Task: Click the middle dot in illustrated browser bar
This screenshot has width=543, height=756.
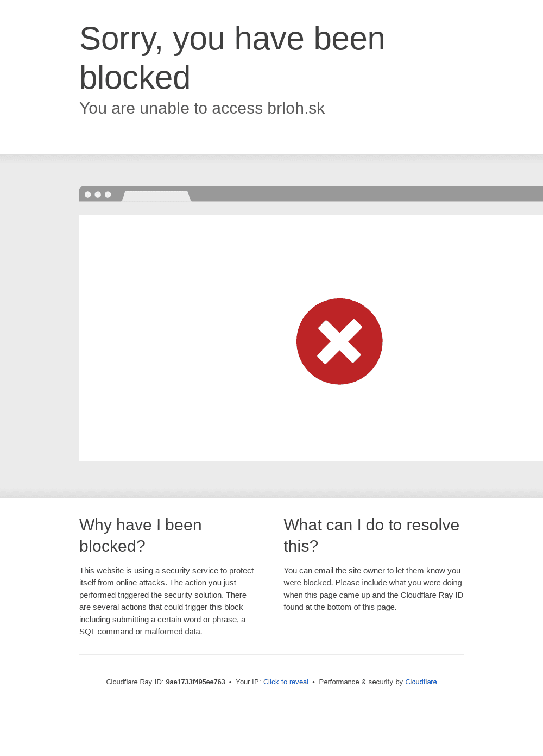Action: [98, 195]
